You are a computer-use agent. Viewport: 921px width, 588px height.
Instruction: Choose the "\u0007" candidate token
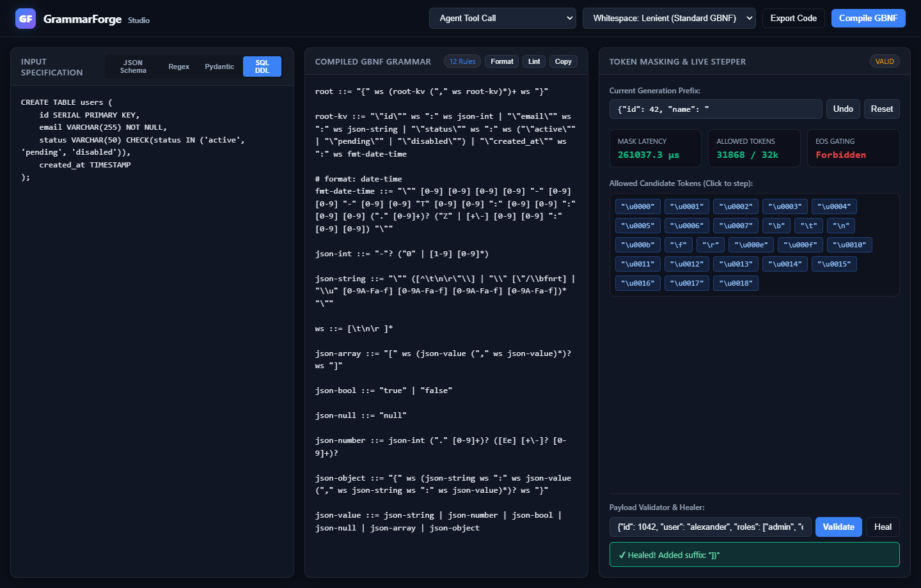pyautogui.click(x=736, y=226)
